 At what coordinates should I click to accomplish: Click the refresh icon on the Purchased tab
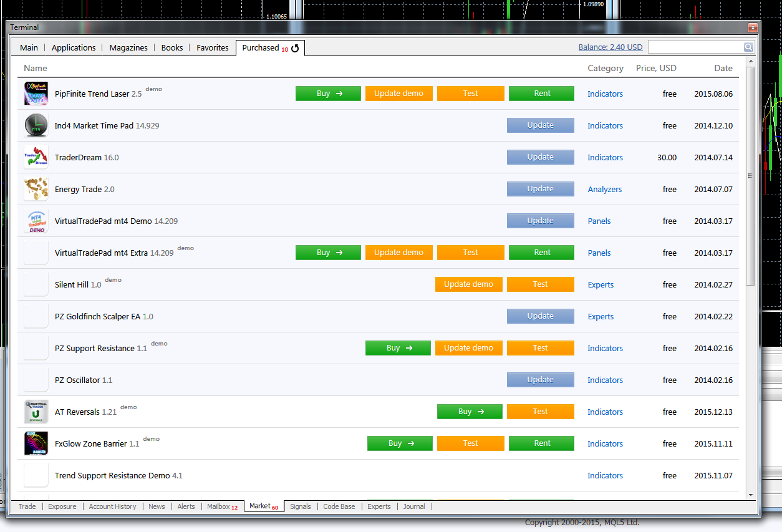point(296,48)
